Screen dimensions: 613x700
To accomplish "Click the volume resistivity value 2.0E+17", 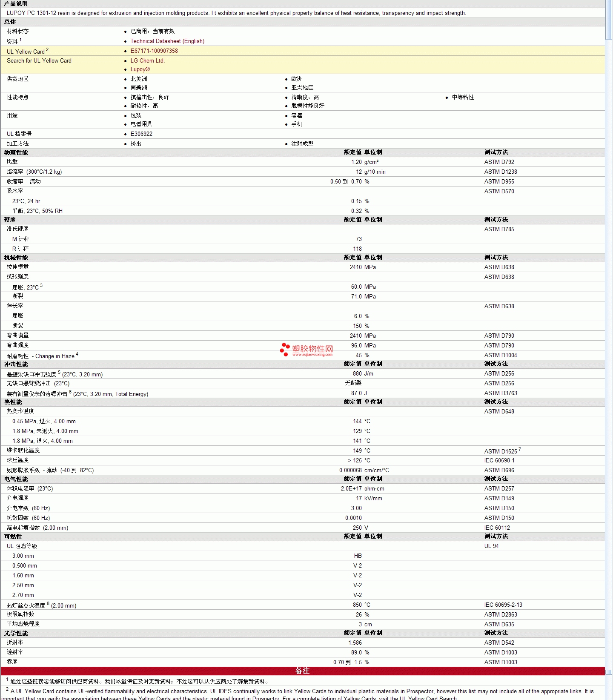I will click(x=351, y=489).
